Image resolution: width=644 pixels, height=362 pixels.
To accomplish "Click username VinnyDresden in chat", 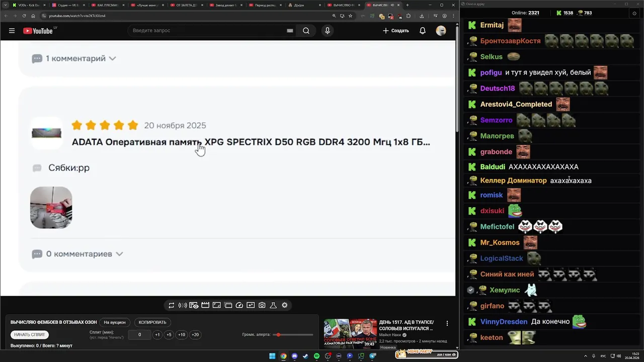I will point(504,322).
